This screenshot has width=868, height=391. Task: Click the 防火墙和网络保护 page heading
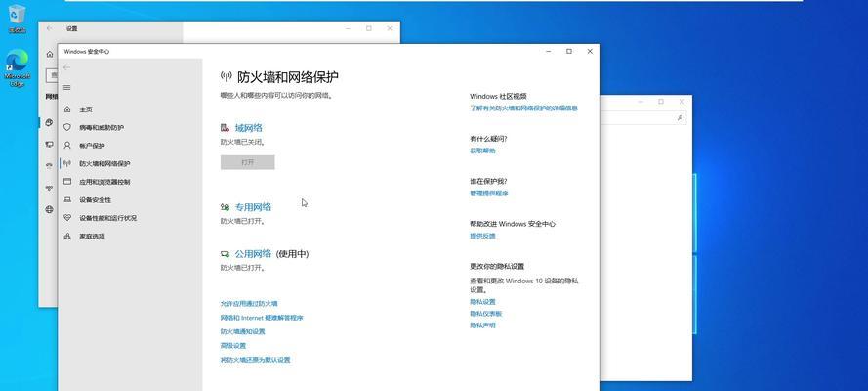pyautogui.click(x=288, y=77)
